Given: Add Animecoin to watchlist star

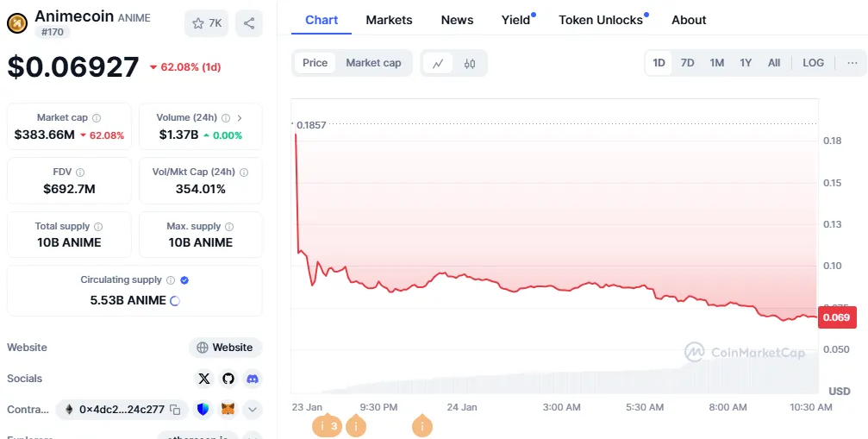Looking at the screenshot, I should [x=206, y=23].
